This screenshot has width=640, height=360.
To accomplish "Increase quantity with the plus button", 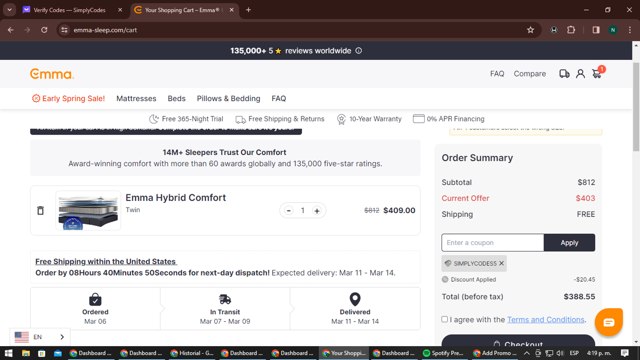I will pyautogui.click(x=317, y=211).
